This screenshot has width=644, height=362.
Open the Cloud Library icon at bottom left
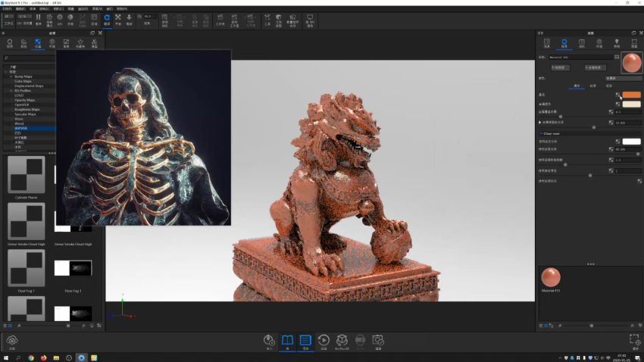[12, 342]
